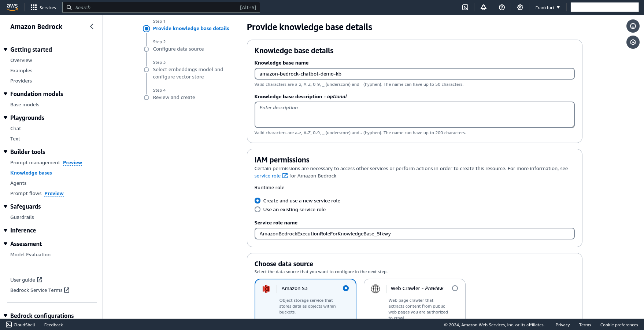Click the Web Crawler globe icon
The height and width of the screenshot is (330, 644).
point(375,289)
